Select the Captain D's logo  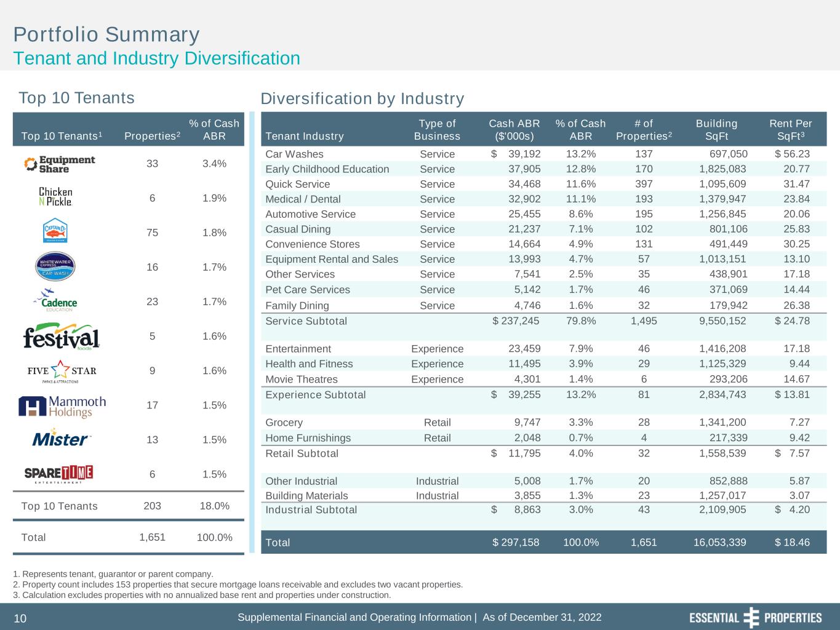click(x=55, y=232)
